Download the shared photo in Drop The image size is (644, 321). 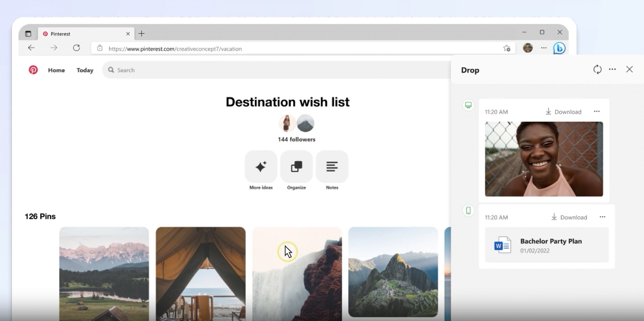[x=563, y=112]
